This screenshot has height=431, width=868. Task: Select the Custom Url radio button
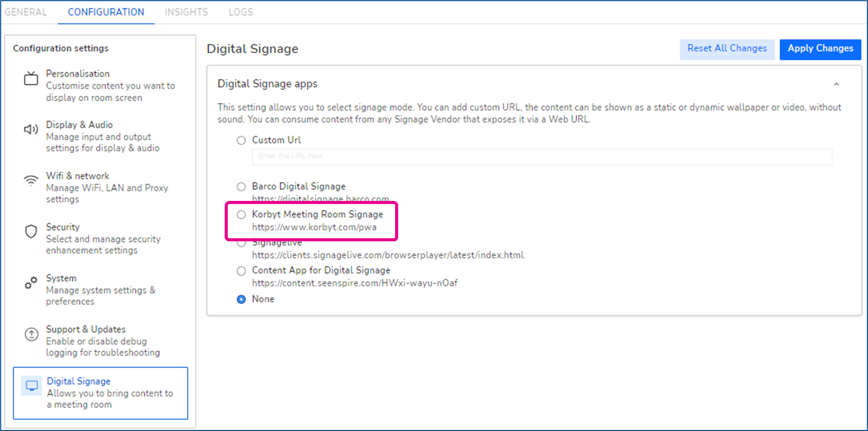click(241, 140)
